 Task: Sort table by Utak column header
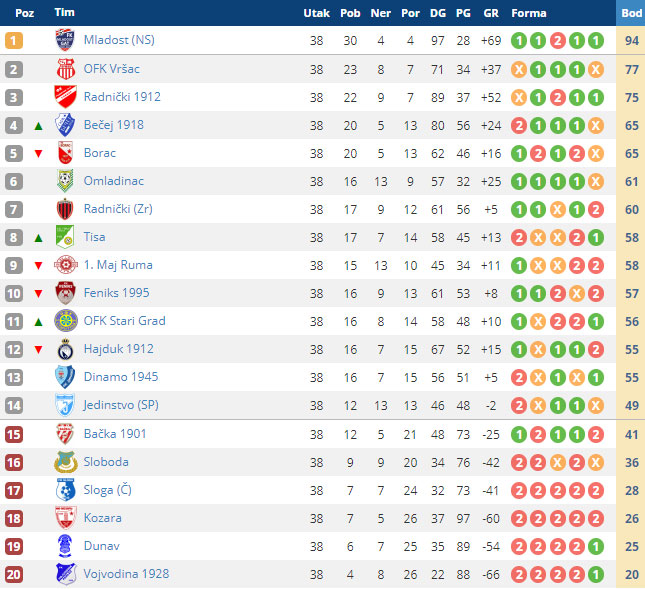316,13
